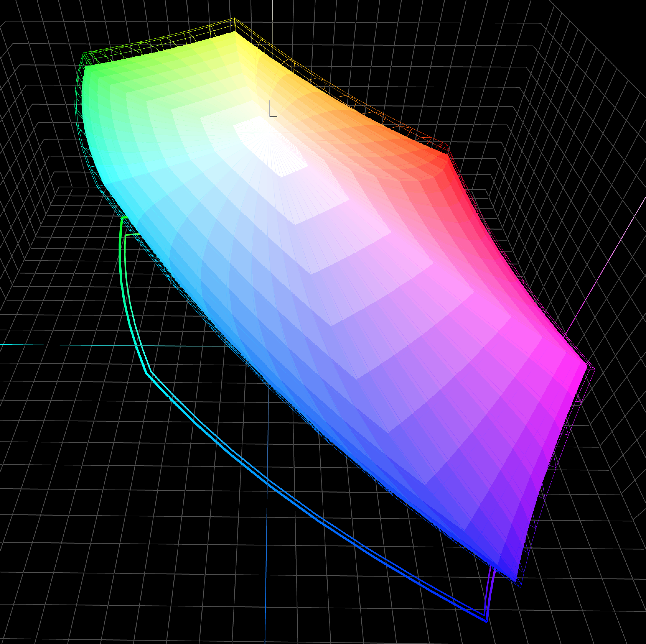Click the yellow corner tip of gamut
Image resolution: width=646 pixels, height=644 pixels.
coord(235,32)
